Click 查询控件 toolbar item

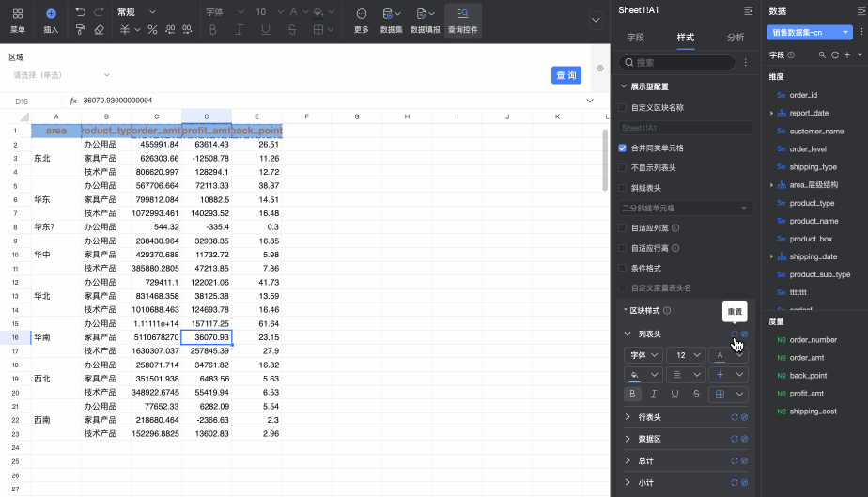tap(463, 21)
